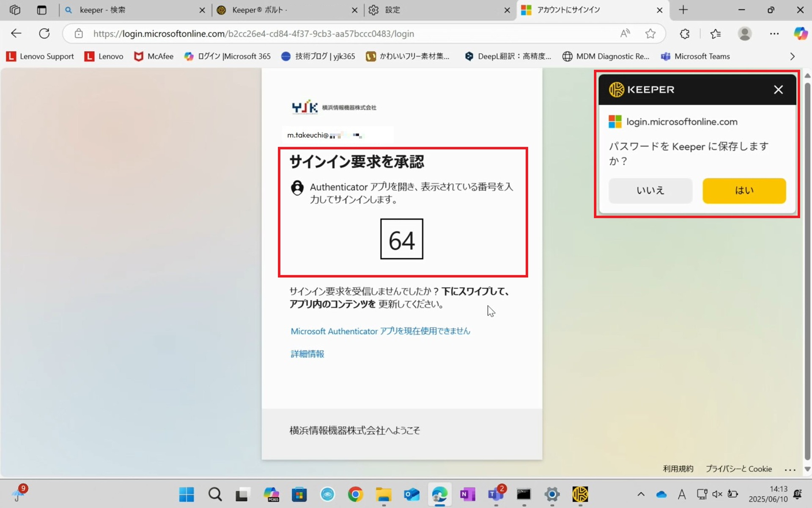The image size is (812, 508).
Task: Add the page to favorites with the star
Action: 650,33
